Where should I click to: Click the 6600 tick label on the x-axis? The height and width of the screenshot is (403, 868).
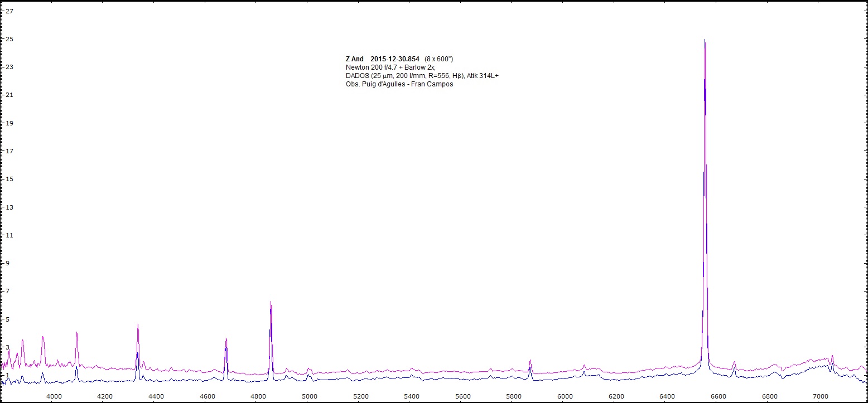point(718,396)
